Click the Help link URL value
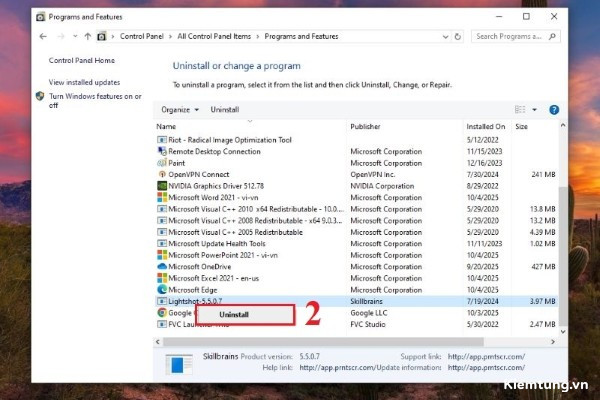This screenshot has width=600, height=400. tap(336, 367)
